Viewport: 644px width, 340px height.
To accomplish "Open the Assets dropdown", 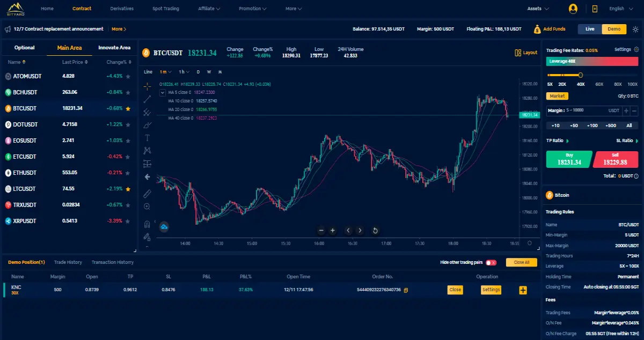I will (x=538, y=9).
